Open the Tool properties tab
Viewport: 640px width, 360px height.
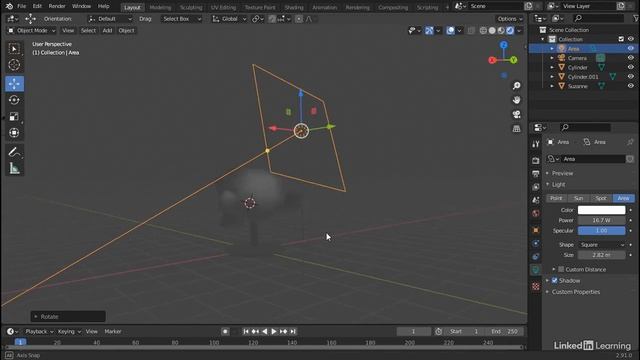536,144
